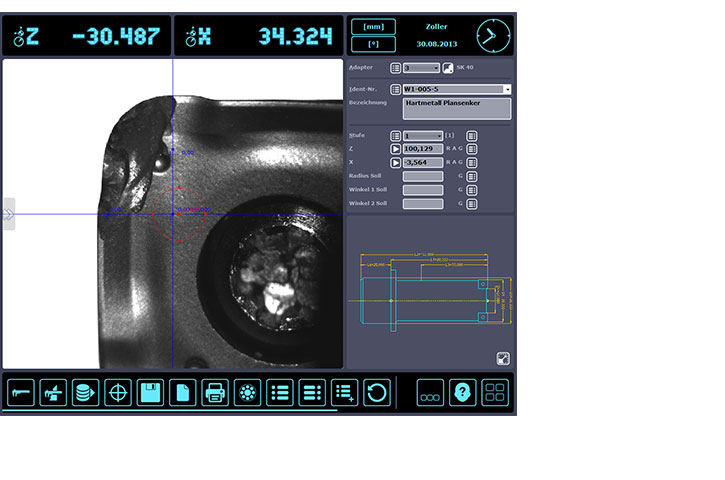Open the four-squares grid menu button
Viewport: 725px width, 480px height.
point(495,392)
